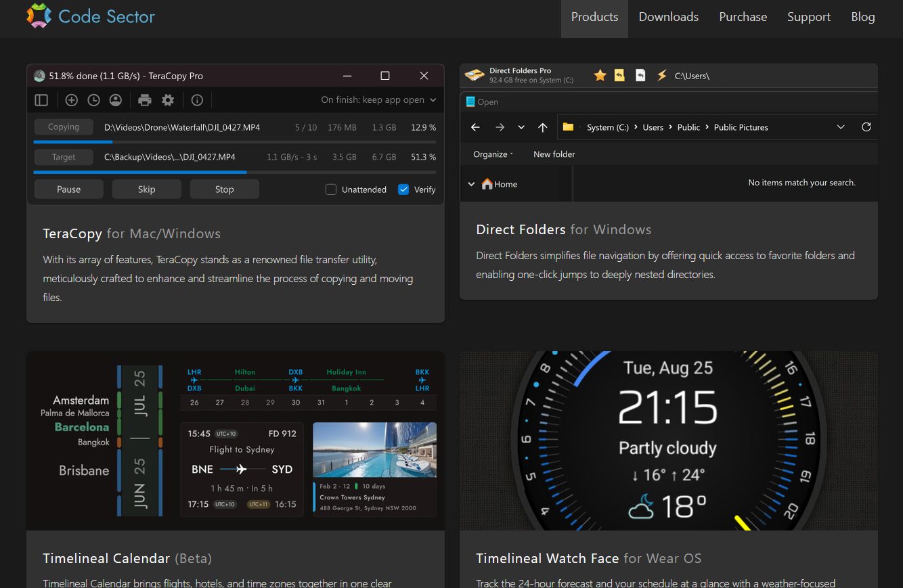Click the Direct Folders Pro folder icon

(x=476, y=75)
